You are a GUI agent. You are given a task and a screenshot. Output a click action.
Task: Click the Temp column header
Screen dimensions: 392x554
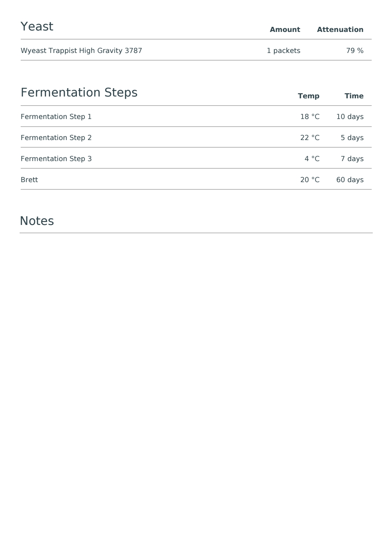[x=309, y=96]
